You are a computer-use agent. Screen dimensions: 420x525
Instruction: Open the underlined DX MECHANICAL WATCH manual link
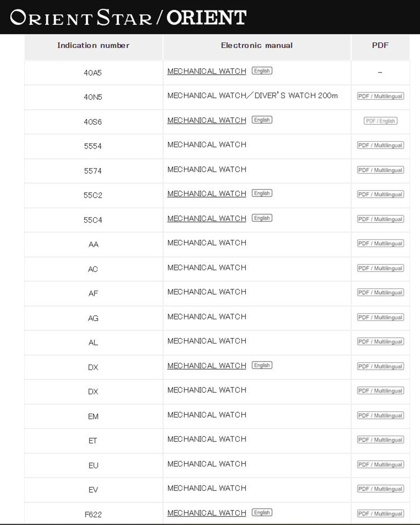(x=207, y=366)
